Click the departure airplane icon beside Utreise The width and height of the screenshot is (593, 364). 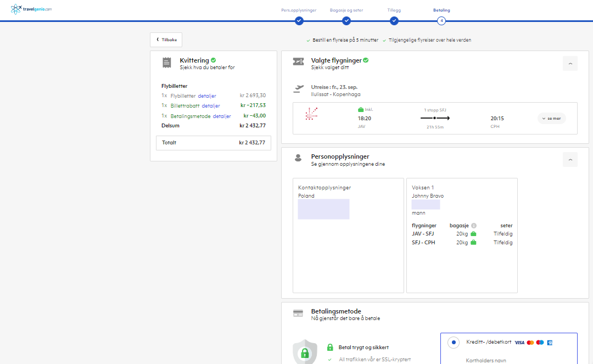tap(298, 89)
